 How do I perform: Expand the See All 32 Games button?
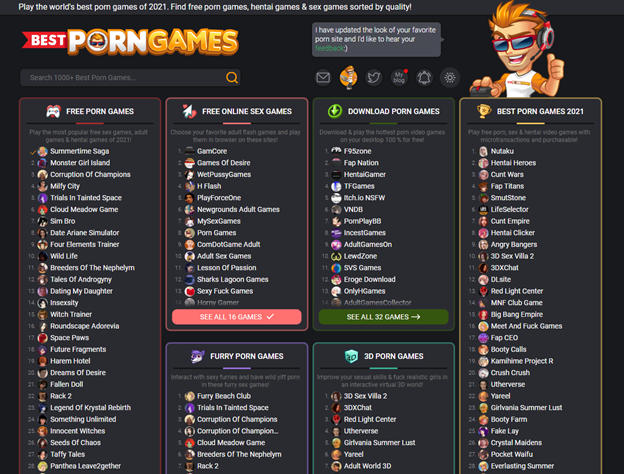(383, 317)
